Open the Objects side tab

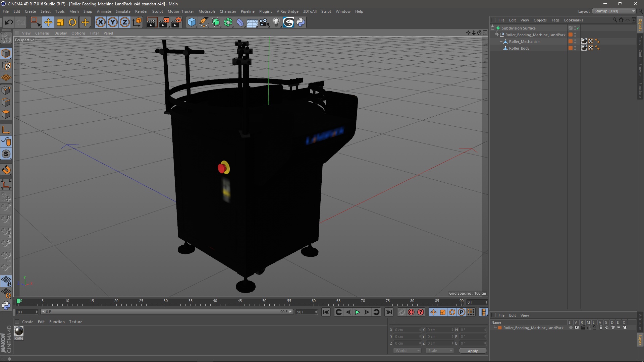coord(640,24)
